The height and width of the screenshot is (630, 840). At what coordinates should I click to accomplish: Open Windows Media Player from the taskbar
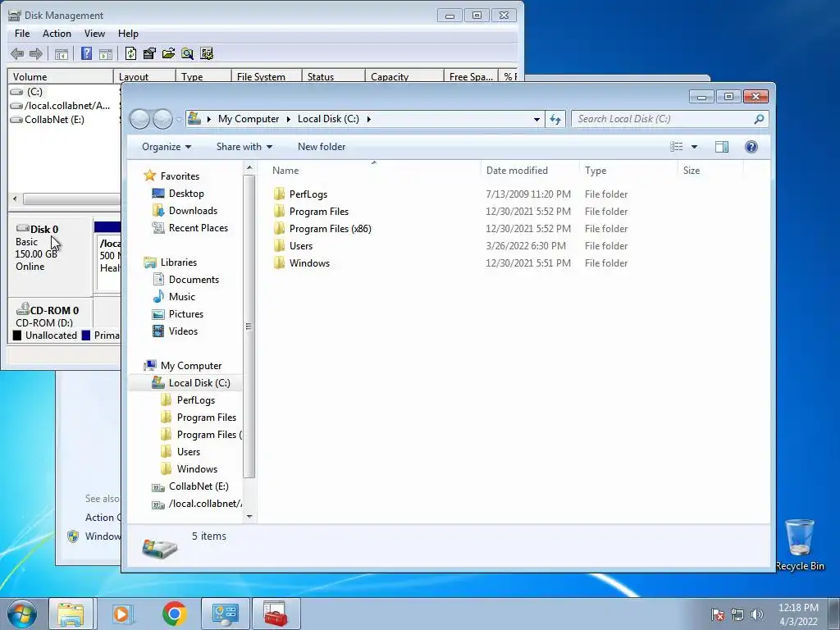tap(122, 614)
